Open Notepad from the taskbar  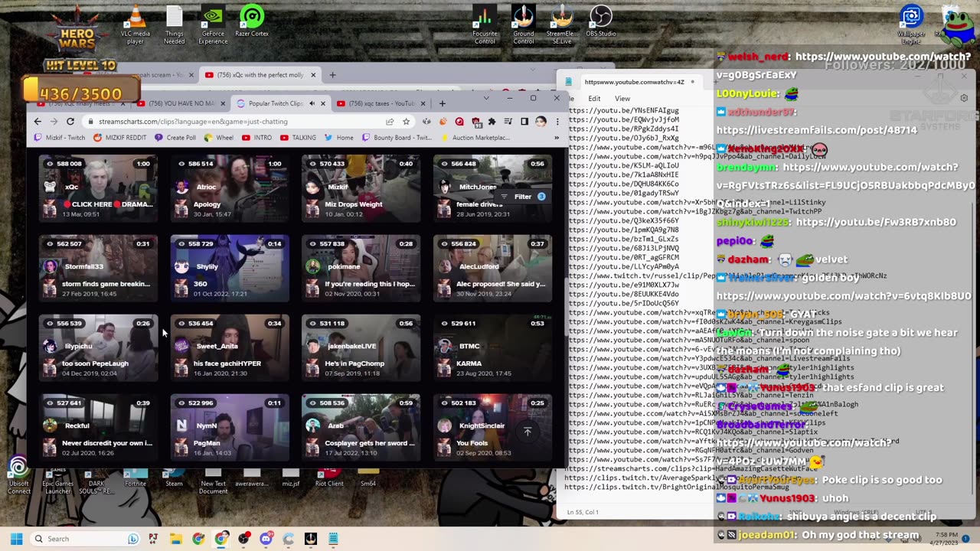333,539
